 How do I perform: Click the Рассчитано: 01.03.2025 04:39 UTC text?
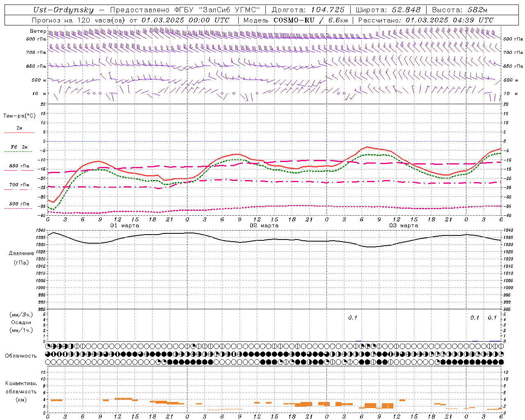point(426,20)
